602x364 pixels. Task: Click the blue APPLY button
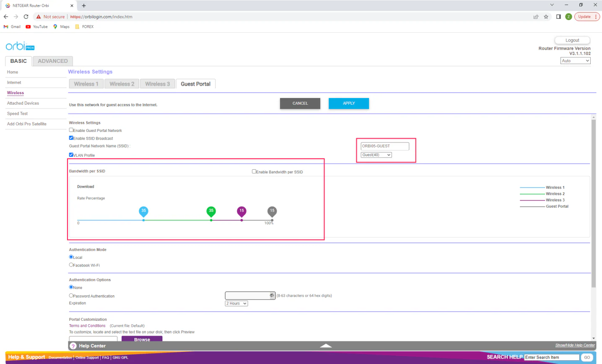click(x=348, y=103)
